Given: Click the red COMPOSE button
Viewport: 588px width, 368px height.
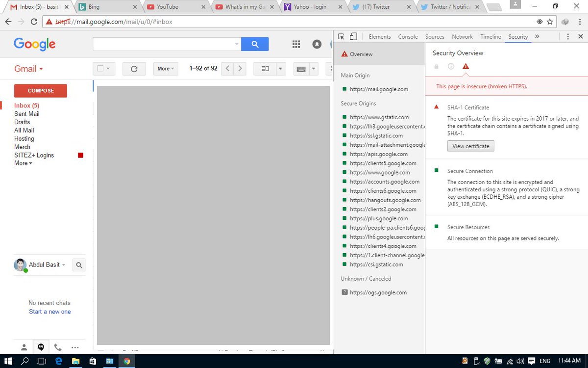Looking at the screenshot, I should 41,91.
